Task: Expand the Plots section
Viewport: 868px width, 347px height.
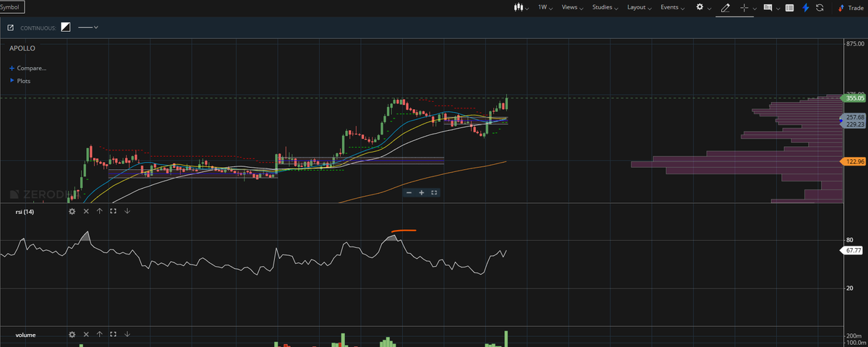Action: [20, 81]
